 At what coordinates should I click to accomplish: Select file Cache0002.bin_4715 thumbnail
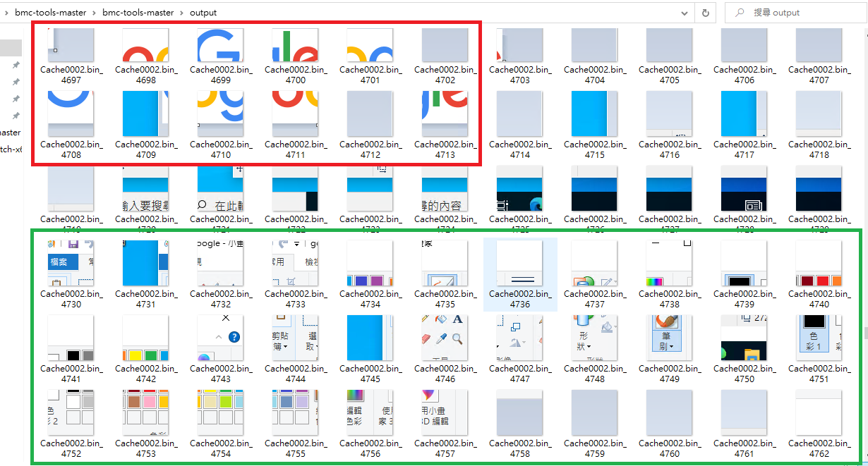click(x=595, y=114)
